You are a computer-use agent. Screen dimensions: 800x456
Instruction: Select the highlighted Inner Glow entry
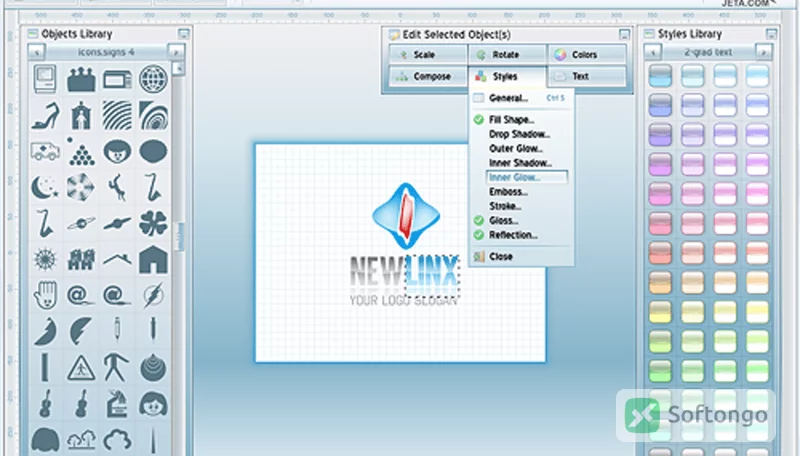click(527, 177)
